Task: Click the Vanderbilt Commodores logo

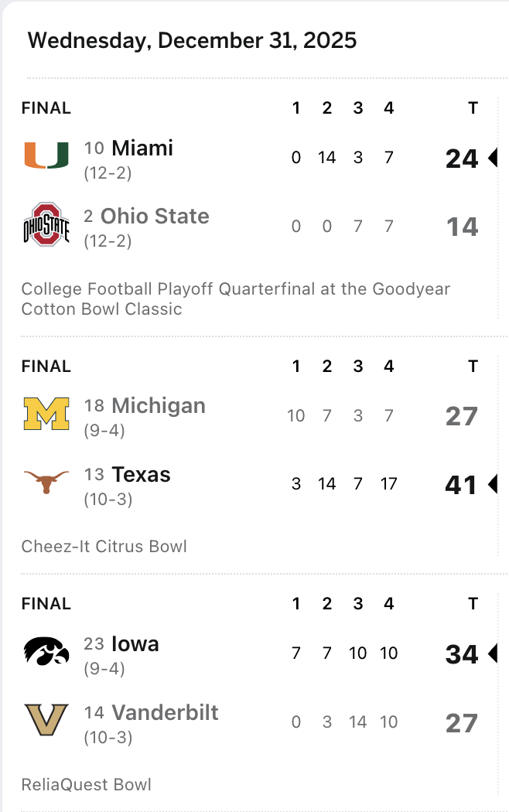Action: pos(46,720)
